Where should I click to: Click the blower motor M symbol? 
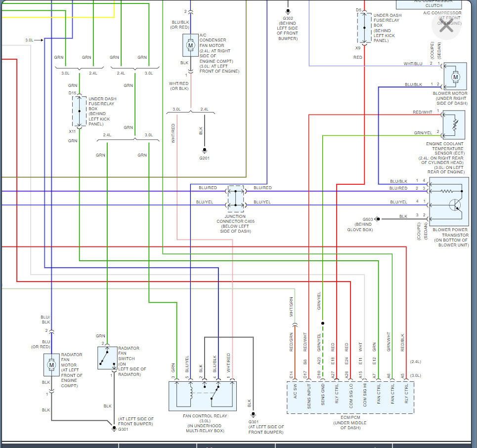click(x=455, y=77)
